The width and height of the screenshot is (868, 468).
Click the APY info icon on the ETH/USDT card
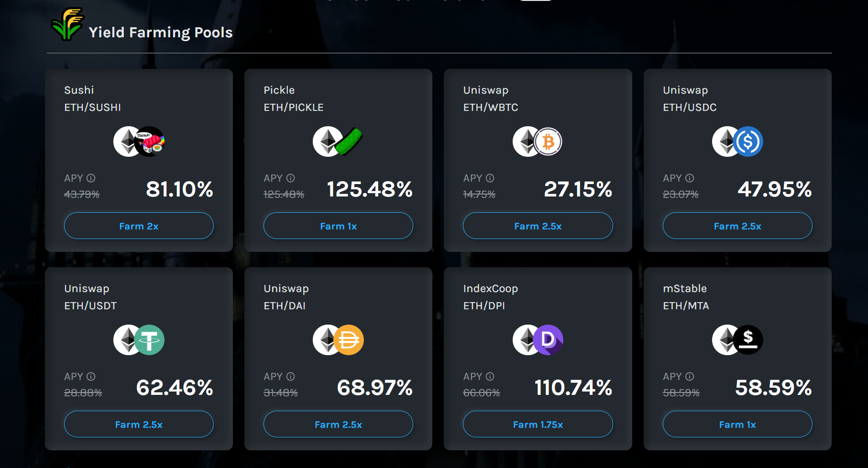pyautogui.click(x=91, y=376)
